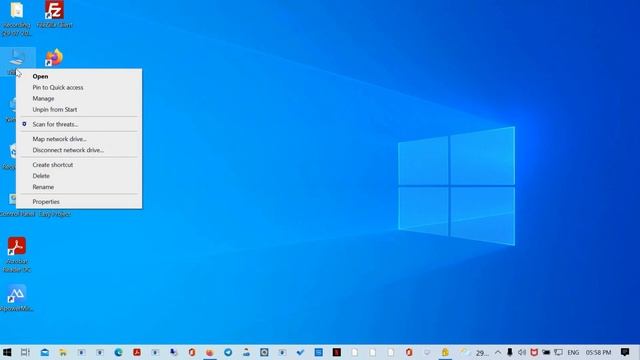Switch to the yellow lock taskbar app
The image size is (640, 360).
445,352
